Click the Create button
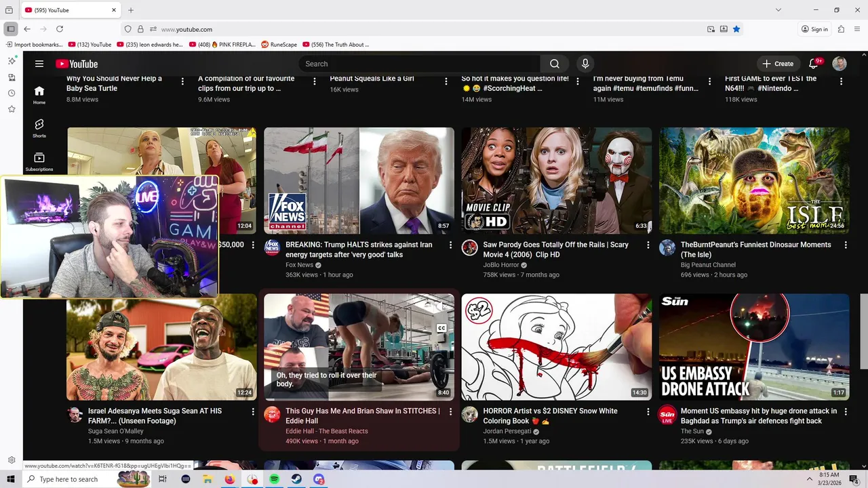 coord(777,64)
